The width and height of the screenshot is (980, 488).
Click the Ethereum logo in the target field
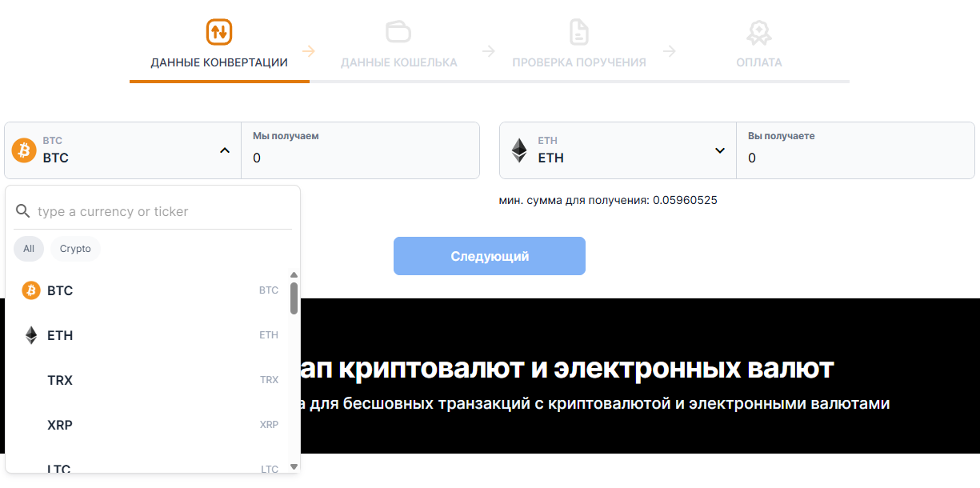click(x=519, y=150)
